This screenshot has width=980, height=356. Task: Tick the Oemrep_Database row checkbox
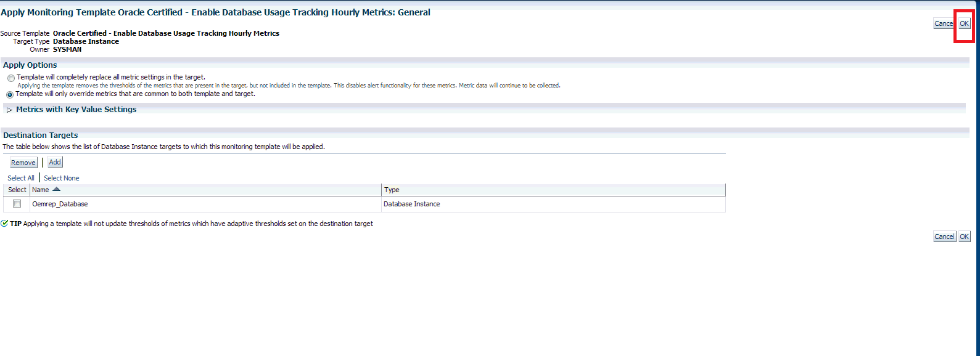[x=17, y=204]
